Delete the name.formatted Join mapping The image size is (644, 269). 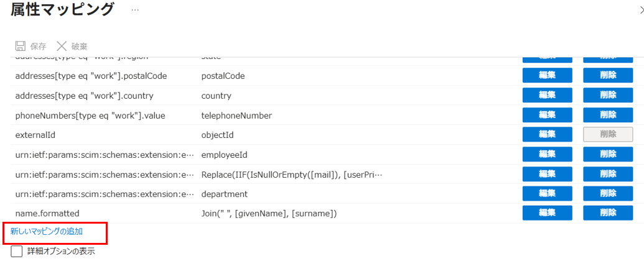[608, 213]
